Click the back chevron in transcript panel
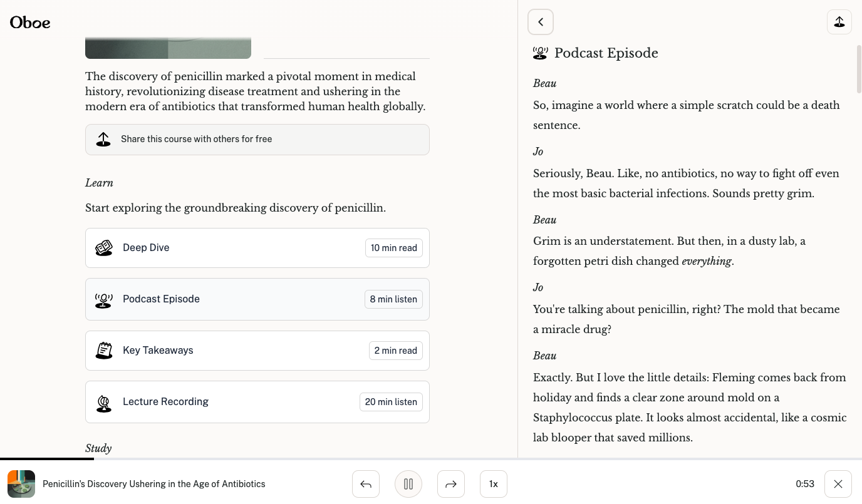862x504 pixels. pos(540,22)
